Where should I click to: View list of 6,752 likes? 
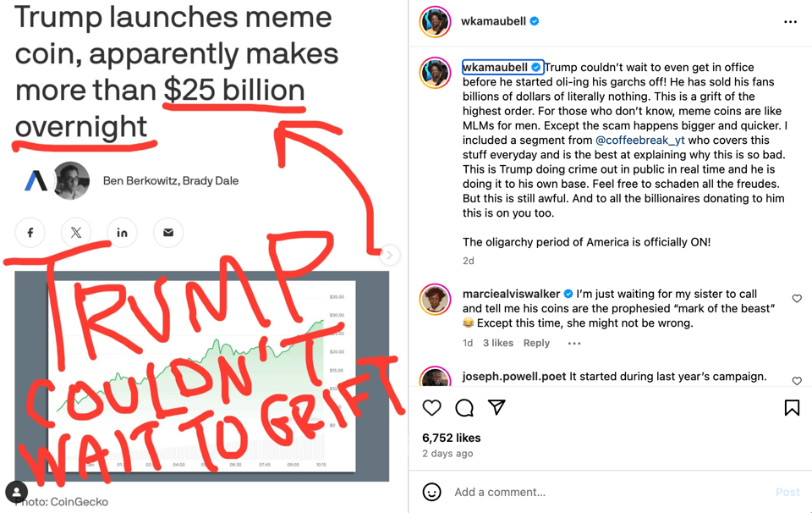click(x=452, y=438)
